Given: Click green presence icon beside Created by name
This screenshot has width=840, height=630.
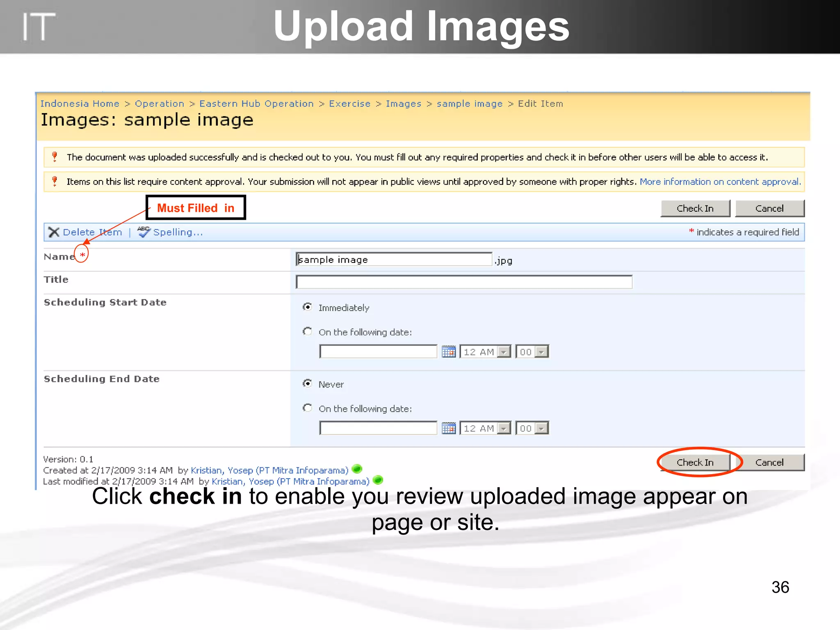Looking at the screenshot, I should (357, 468).
